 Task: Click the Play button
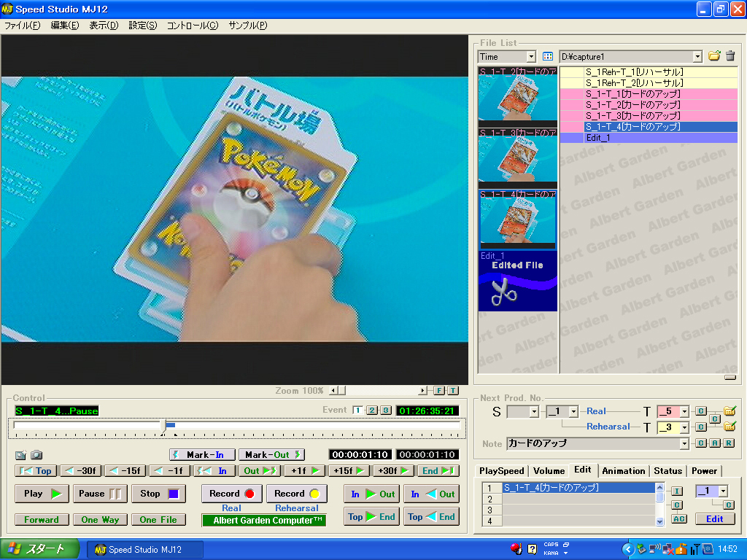[42, 494]
